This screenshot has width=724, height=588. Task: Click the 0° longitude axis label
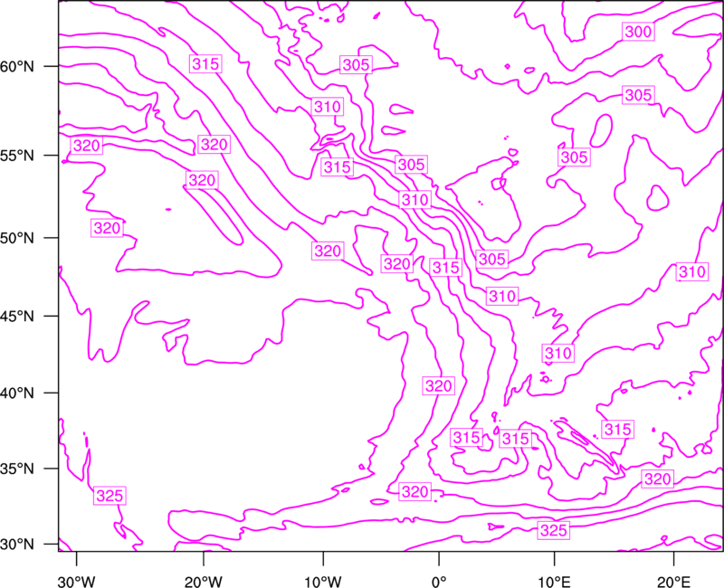point(439,582)
